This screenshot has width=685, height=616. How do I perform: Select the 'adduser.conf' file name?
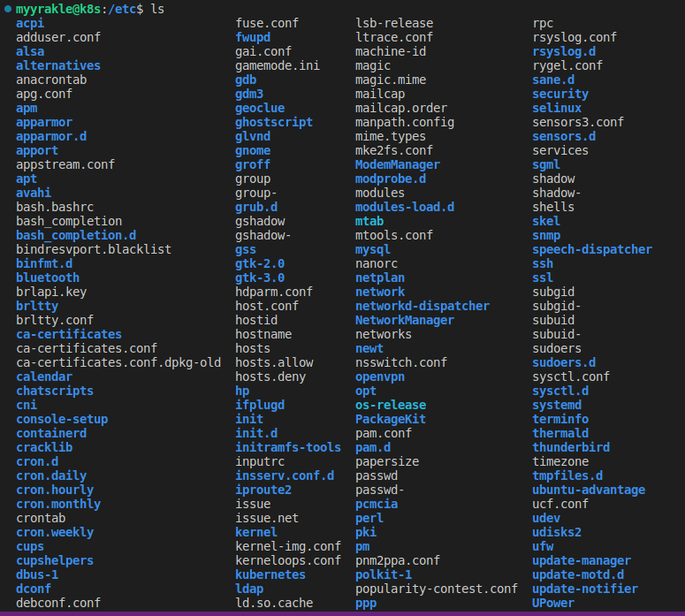(58, 37)
